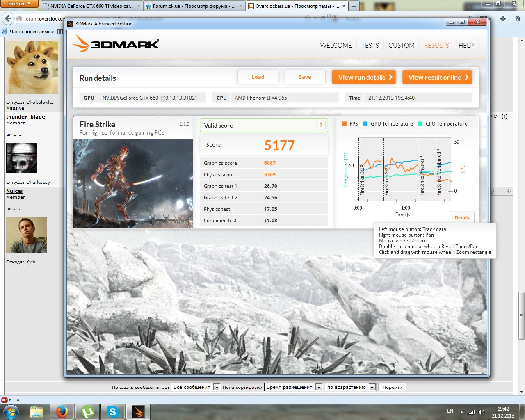Click the View result online button
This screenshot has width=525, height=420.
pyautogui.click(x=437, y=77)
